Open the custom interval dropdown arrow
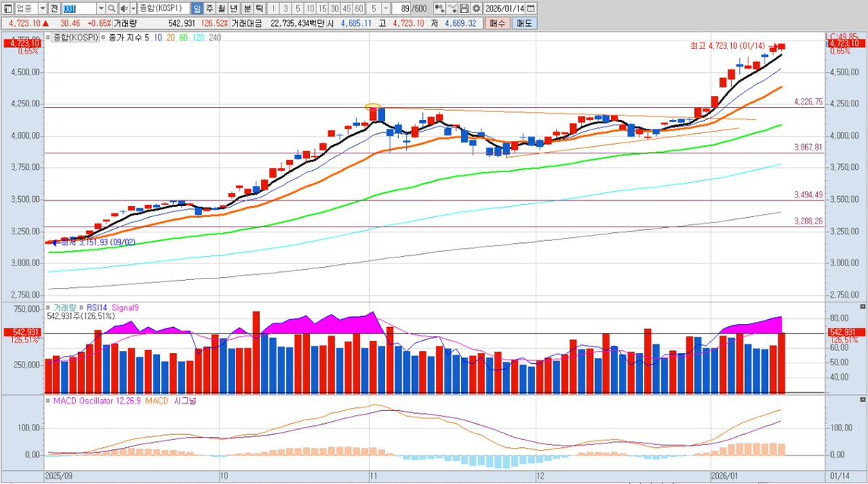The height and width of the screenshot is (484, 868). 386,8
